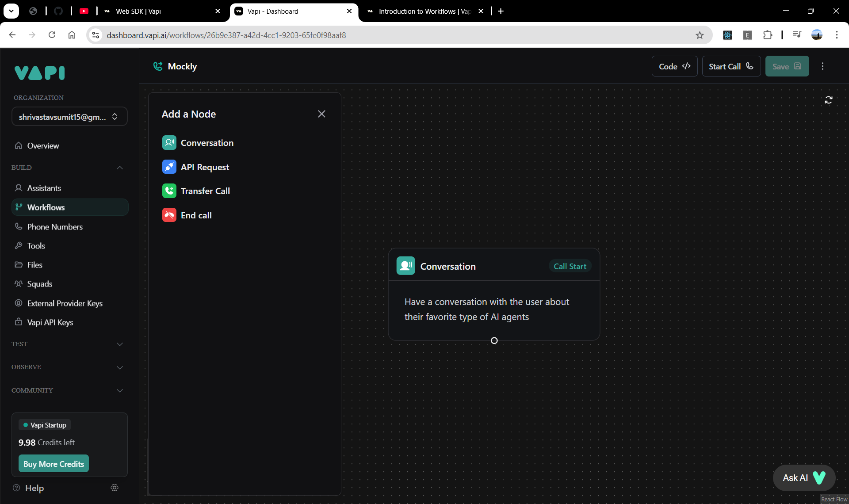Close the Add a Node panel
This screenshot has height=504, width=849.
[321, 114]
